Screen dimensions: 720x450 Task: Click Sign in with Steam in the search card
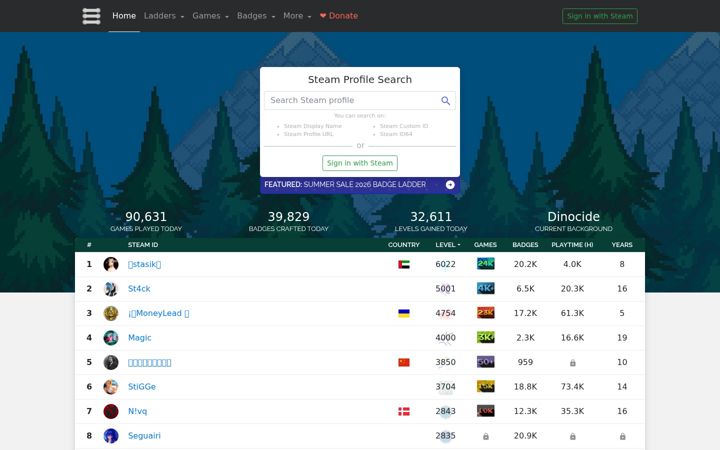coord(360,163)
